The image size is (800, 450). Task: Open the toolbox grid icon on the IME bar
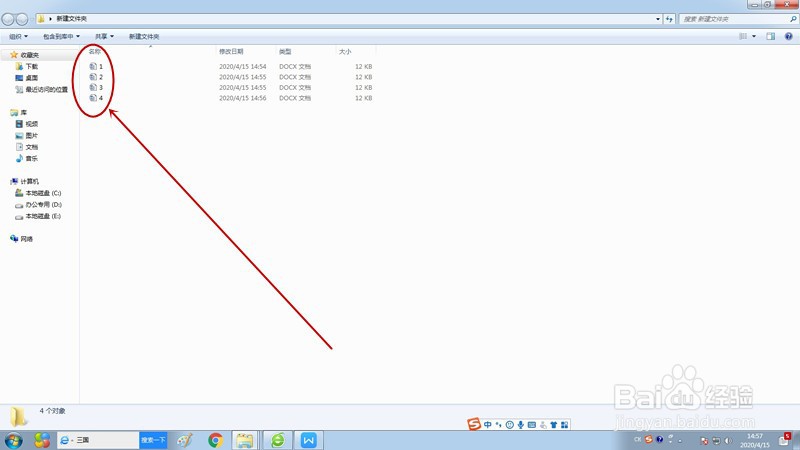click(564, 424)
